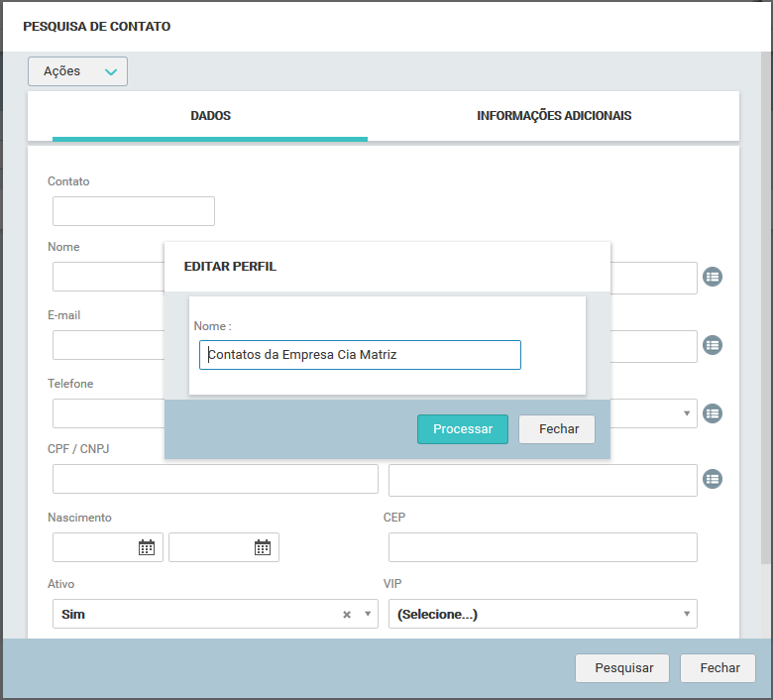
Task: Click the Processar button
Action: coord(463,429)
